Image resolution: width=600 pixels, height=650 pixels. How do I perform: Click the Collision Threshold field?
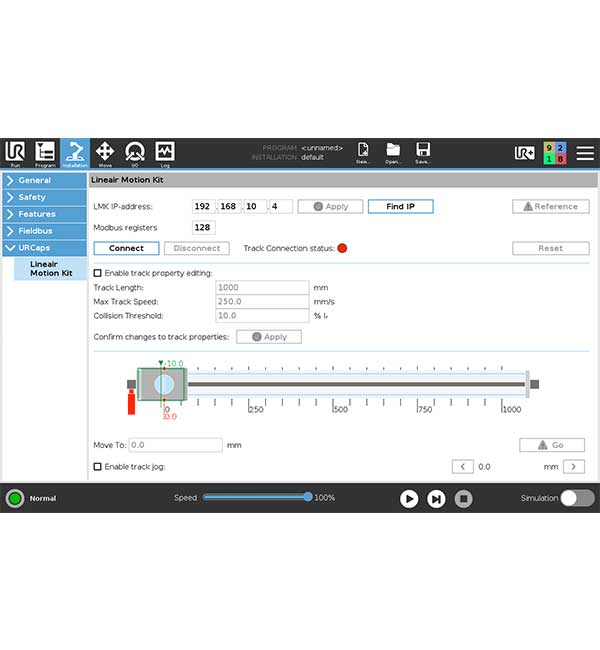(262, 316)
